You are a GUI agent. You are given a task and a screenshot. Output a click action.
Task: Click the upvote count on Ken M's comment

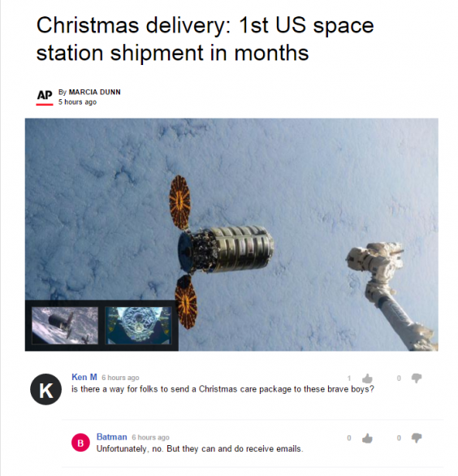click(349, 379)
